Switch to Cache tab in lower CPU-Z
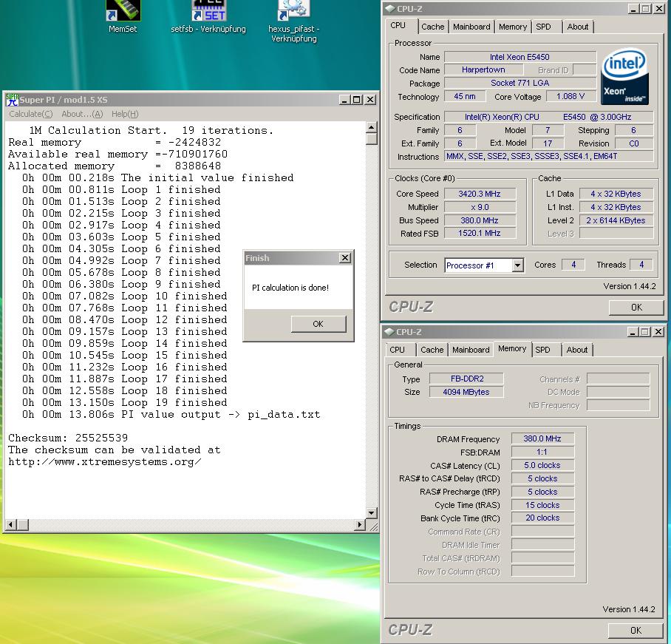The width and height of the screenshot is (671, 644). coord(432,350)
